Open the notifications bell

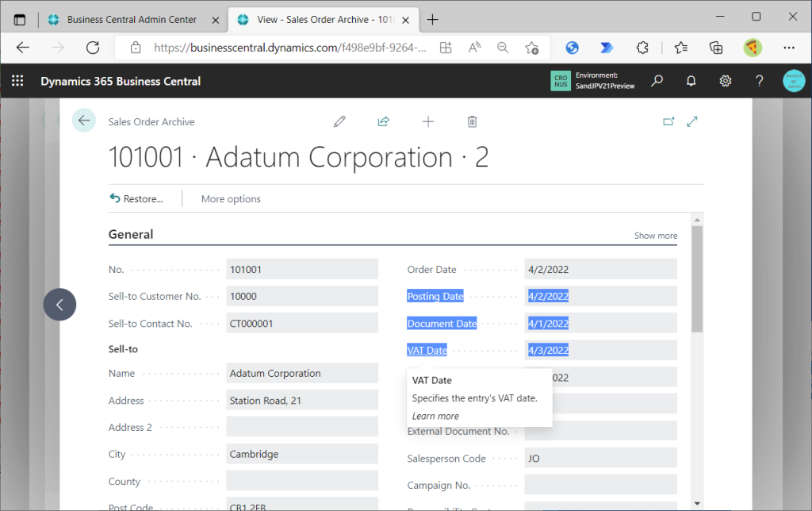(691, 81)
